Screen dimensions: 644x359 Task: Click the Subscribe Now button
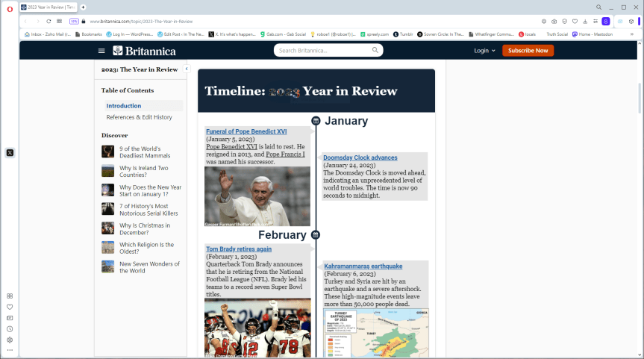point(528,51)
